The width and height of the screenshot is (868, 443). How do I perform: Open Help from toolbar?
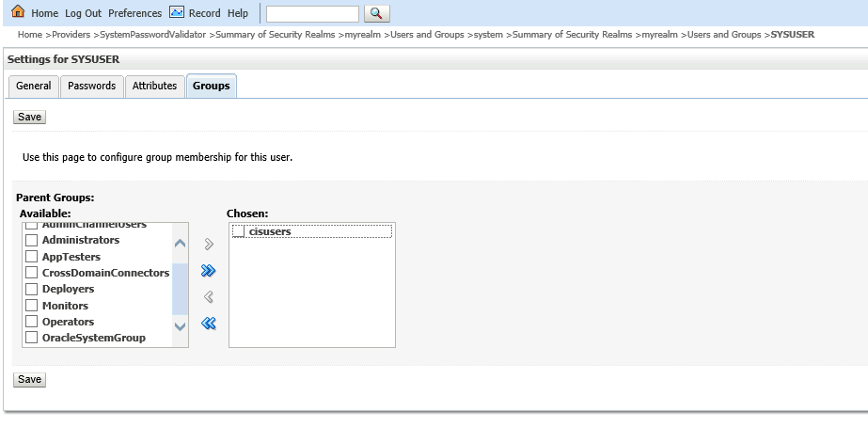point(238,13)
